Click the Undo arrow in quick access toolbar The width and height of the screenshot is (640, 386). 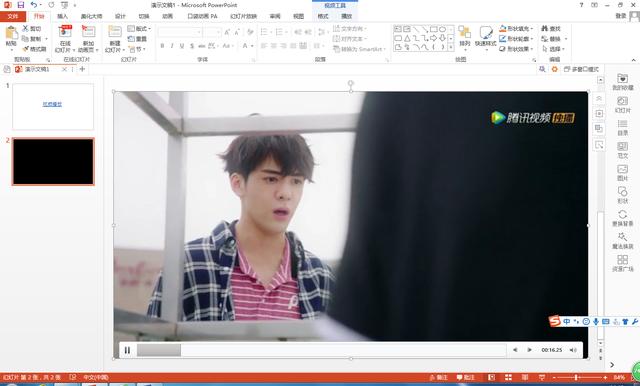pyautogui.click(x=33, y=5)
